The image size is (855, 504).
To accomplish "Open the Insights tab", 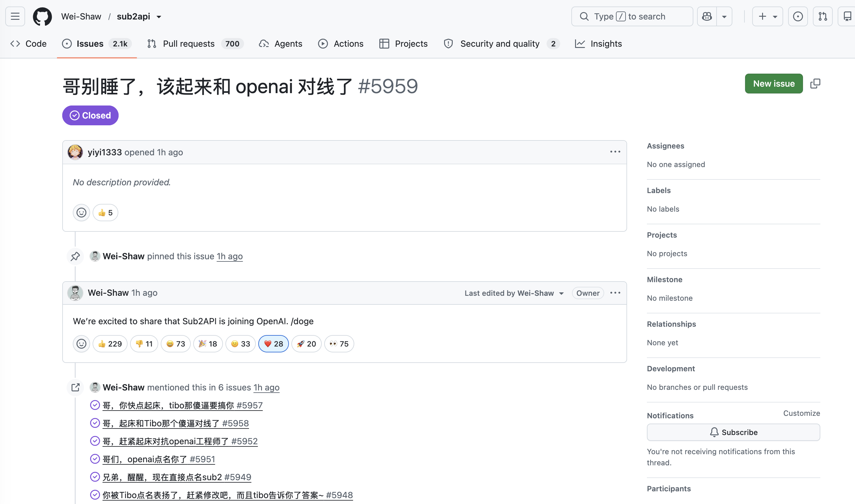I will point(598,44).
